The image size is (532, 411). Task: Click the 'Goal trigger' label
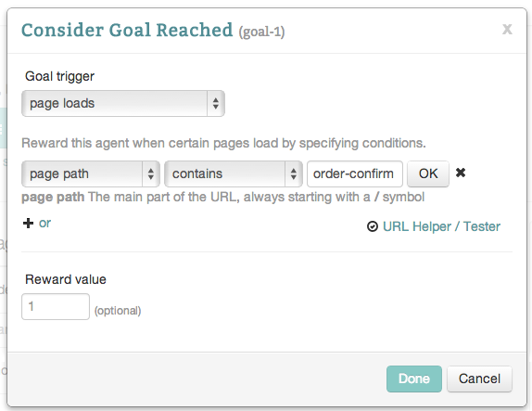click(59, 76)
